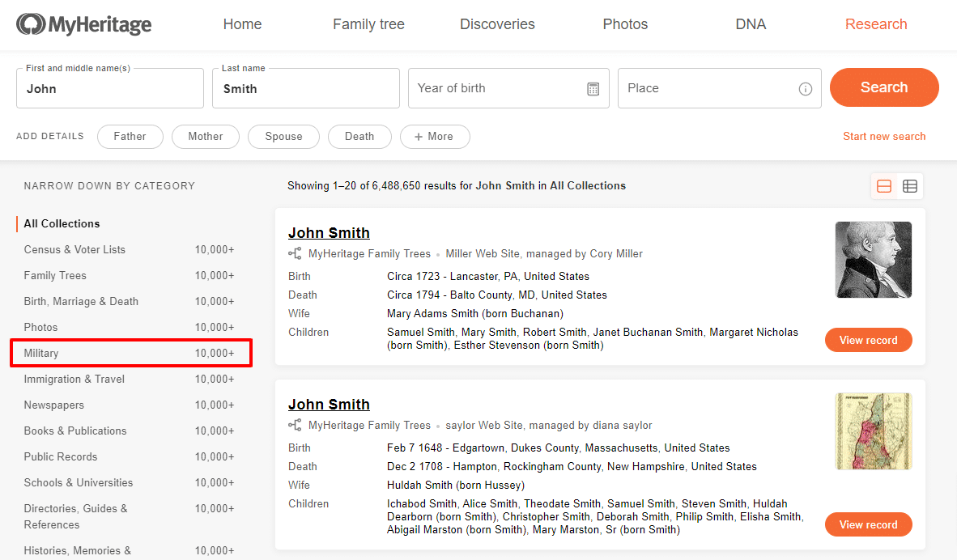Click Miller Web Site, managed by Cory Miller
Screen dimensions: 957x560
pos(544,254)
